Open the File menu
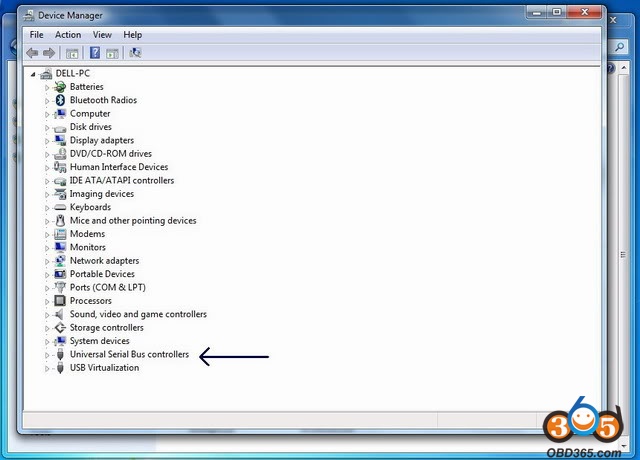Screen dimensions: 640x460 [x=36, y=35]
